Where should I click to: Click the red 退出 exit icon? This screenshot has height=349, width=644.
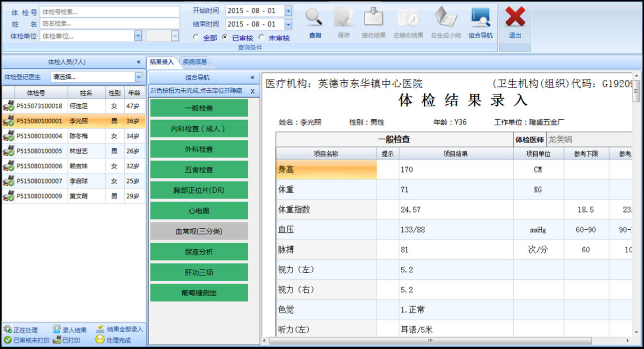click(x=515, y=18)
